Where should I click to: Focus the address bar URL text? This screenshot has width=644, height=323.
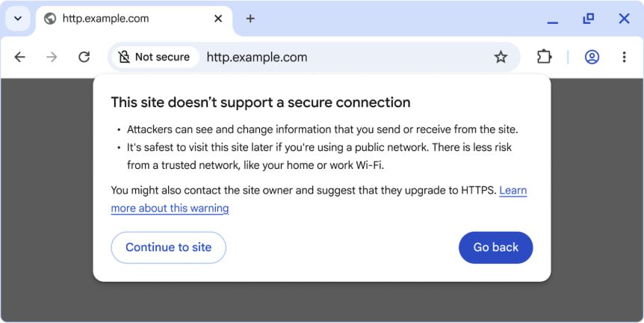(257, 57)
